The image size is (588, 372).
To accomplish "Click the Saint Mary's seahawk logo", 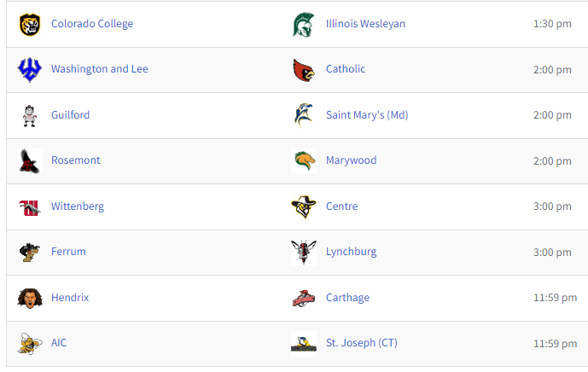I will click(x=303, y=115).
